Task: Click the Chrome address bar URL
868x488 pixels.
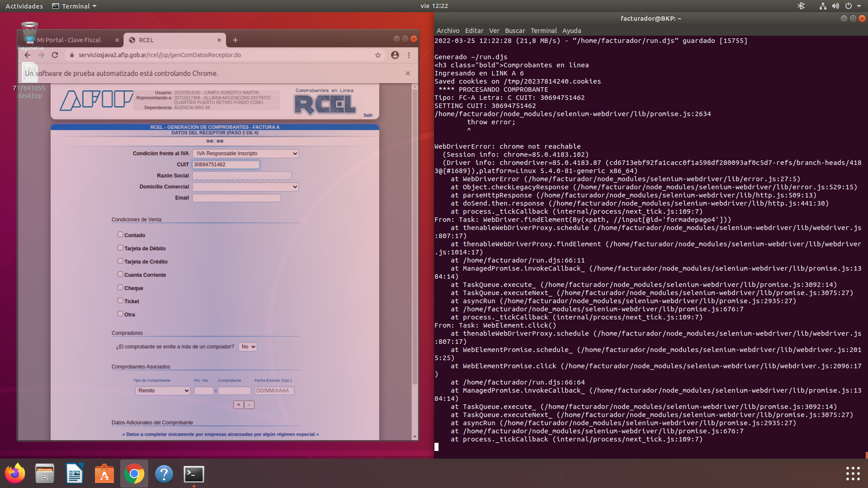Action: 160,55
